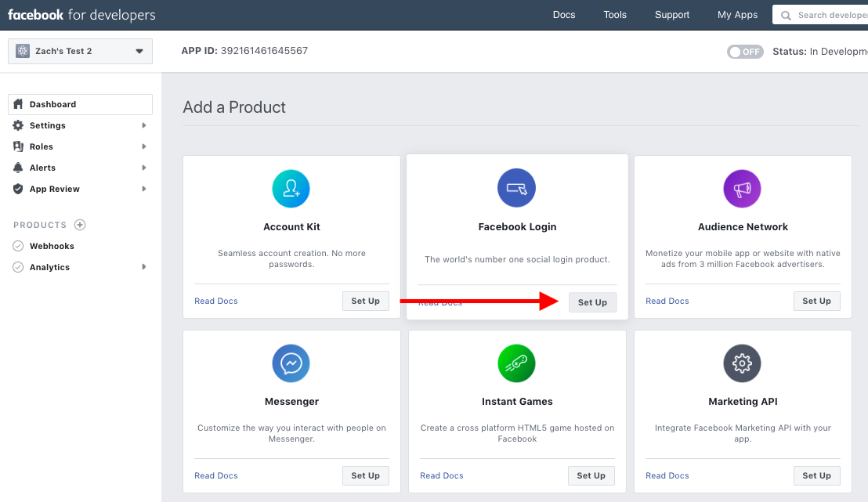Set up Audience Network
Viewport: 868px width, 502px height.
tap(816, 301)
